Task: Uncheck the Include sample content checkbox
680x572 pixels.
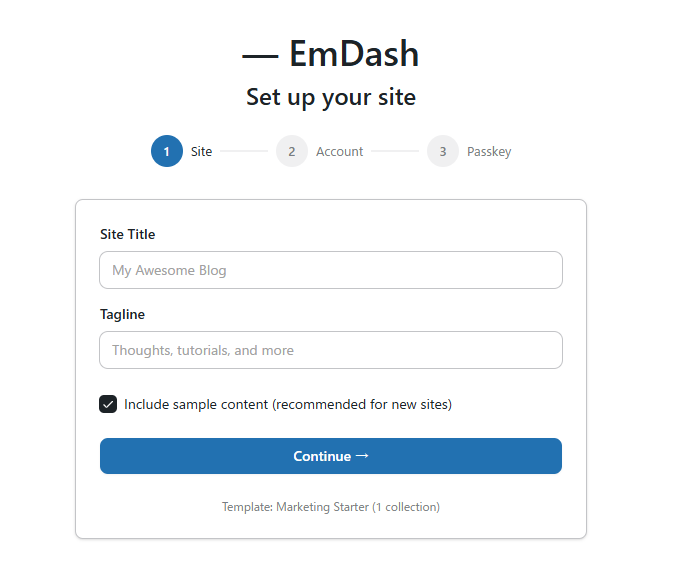Action: pos(108,404)
